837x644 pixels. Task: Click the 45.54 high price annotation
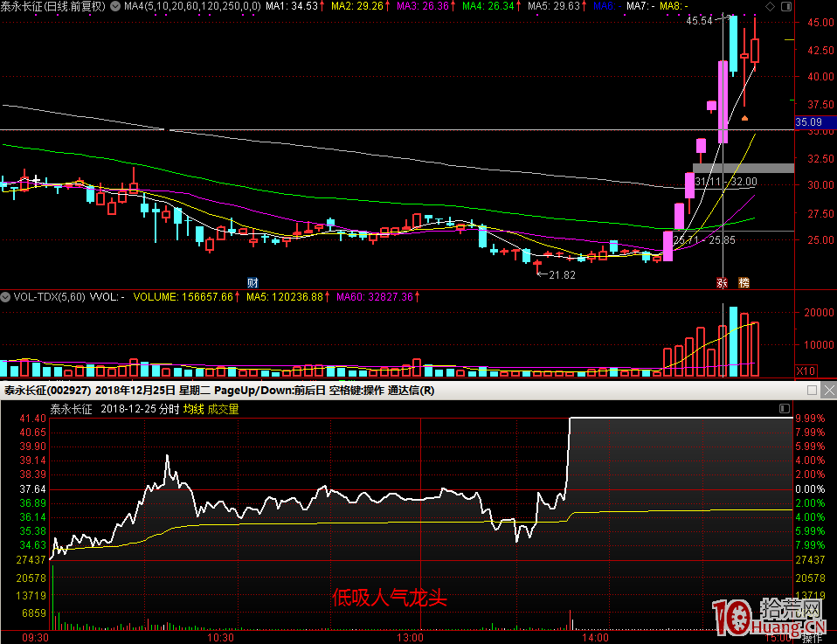(x=699, y=21)
